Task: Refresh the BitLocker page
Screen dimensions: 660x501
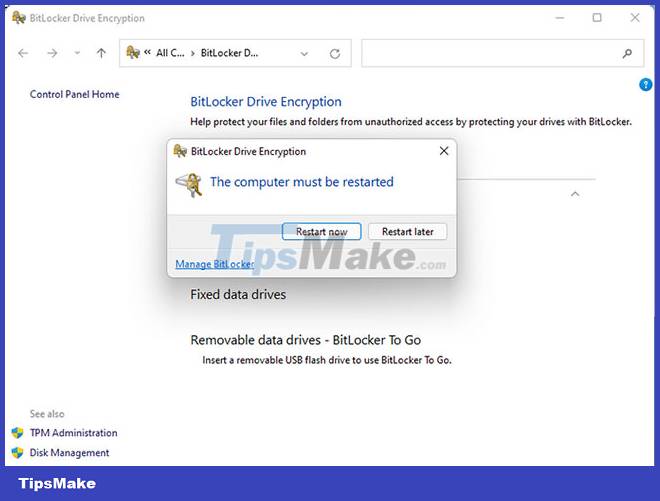Action: point(335,53)
